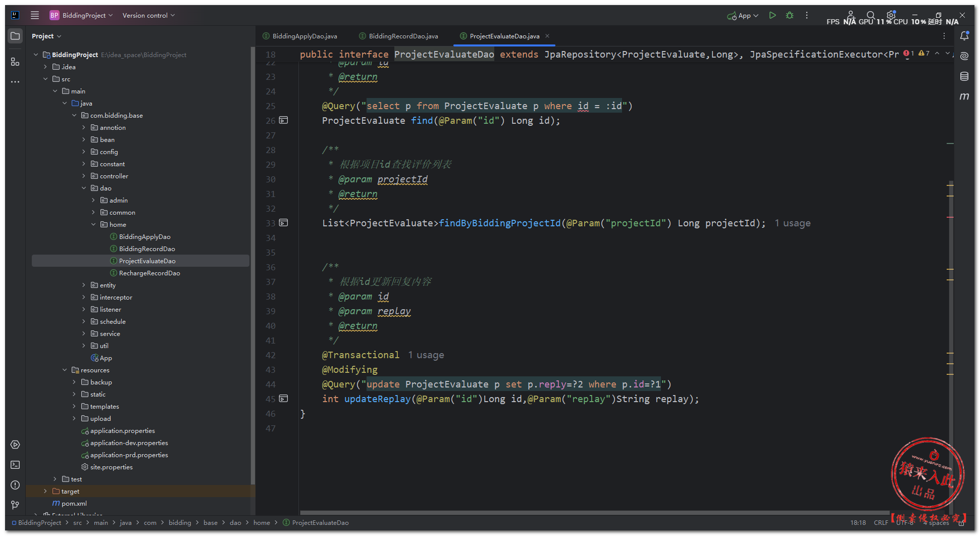The image size is (980, 536).
Task: Switch to BiddingApplyDao.java tab
Action: tap(304, 36)
